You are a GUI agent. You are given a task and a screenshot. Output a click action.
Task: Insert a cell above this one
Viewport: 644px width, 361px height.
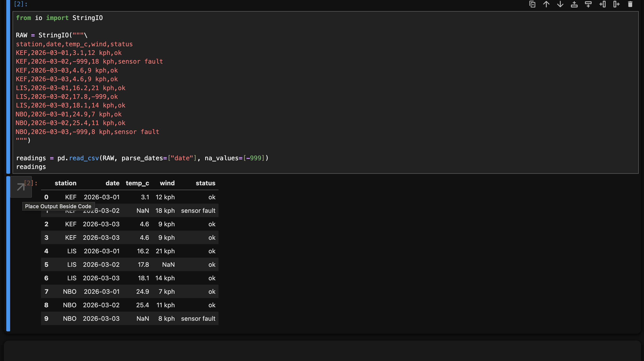point(574,4)
